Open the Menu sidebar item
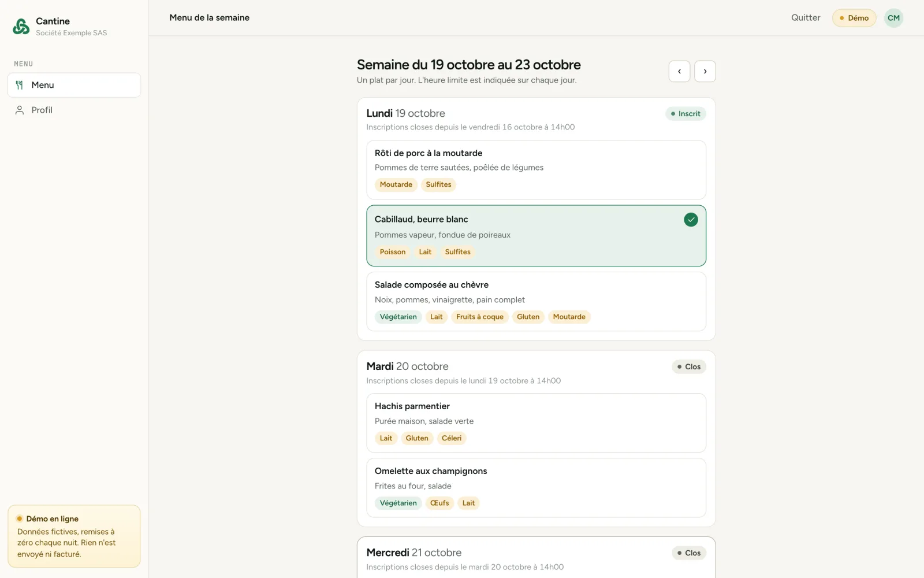The image size is (924, 578). (74, 85)
